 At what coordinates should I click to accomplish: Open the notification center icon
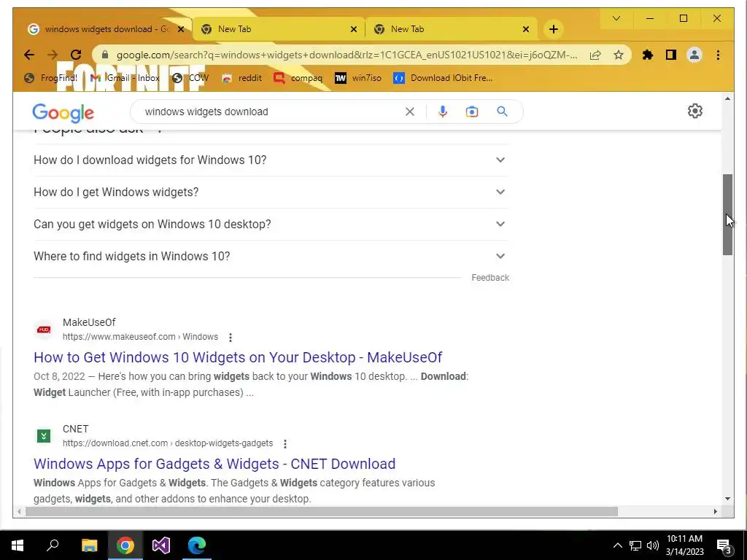(x=724, y=546)
